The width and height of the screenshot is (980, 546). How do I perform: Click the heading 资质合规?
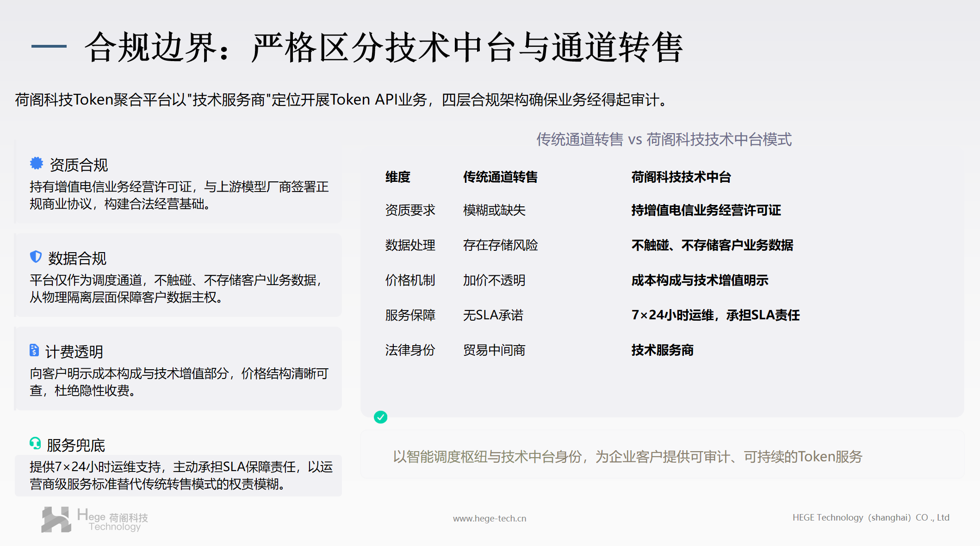79,165
